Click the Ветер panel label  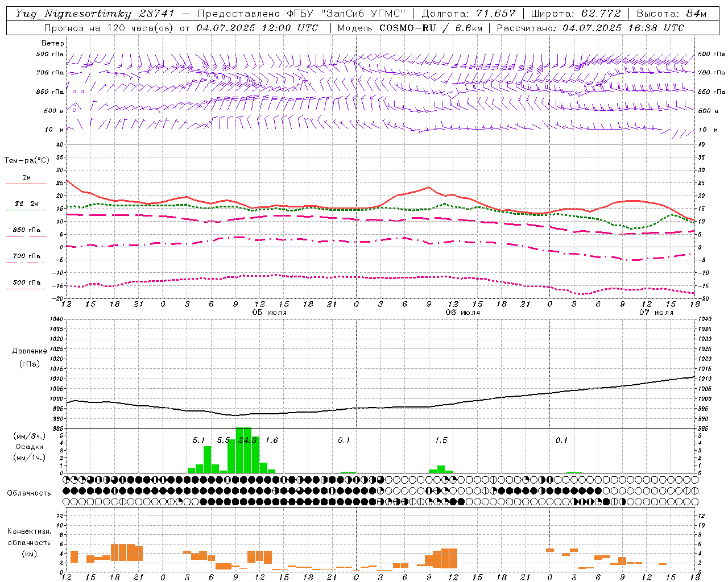pyautogui.click(x=53, y=43)
